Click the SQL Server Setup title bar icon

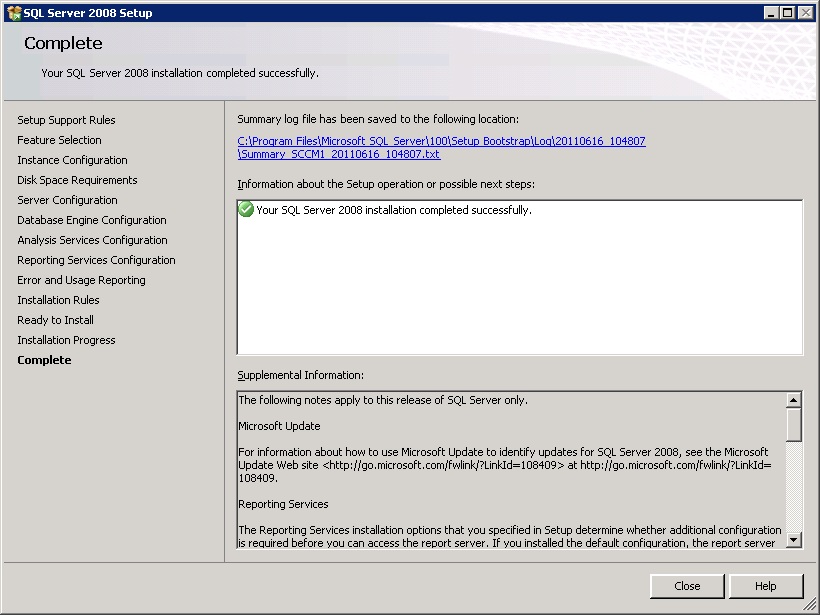click(14, 13)
